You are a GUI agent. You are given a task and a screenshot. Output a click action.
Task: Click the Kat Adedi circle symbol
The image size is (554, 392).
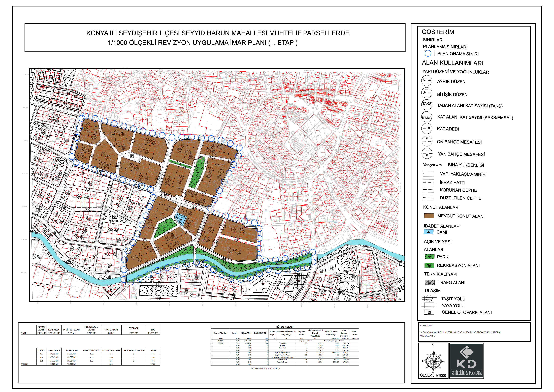point(427,128)
